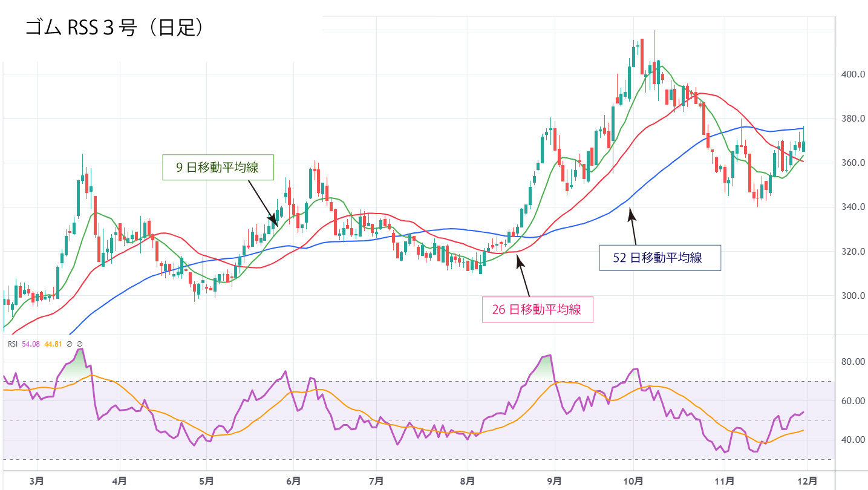Click the purple RSI value 54.08
Image resolution: width=868 pixels, height=490 pixels.
tap(31, 344)
